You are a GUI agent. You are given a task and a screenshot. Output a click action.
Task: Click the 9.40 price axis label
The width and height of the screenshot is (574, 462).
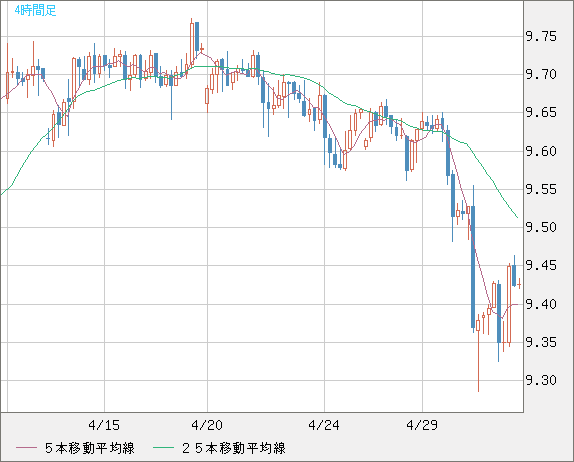(x=541, y=304)
